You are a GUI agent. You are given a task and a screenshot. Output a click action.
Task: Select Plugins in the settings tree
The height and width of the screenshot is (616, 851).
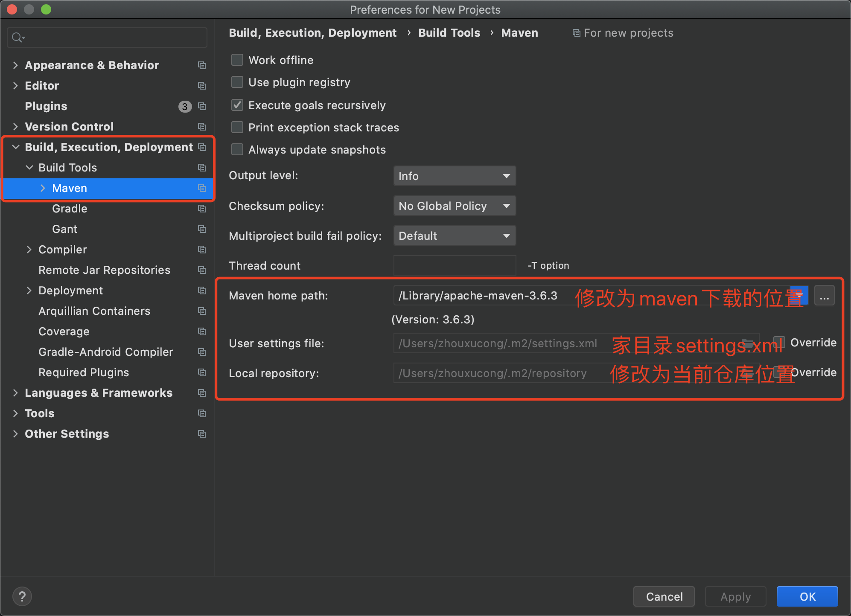pyautogui.click(x=46, y=106)
